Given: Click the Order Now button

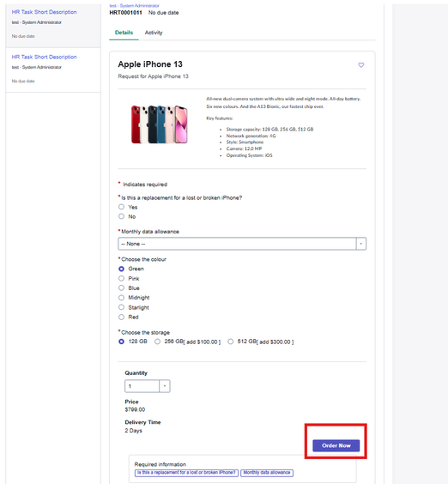Looking at the screenshot, I should (336, 445).
